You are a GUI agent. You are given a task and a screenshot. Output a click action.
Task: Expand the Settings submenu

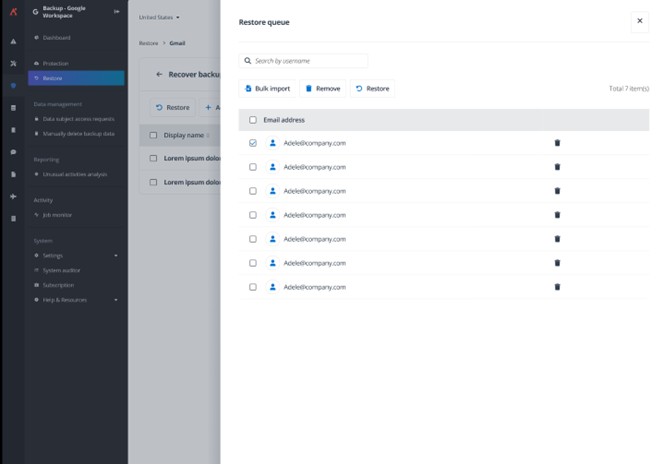116,256
